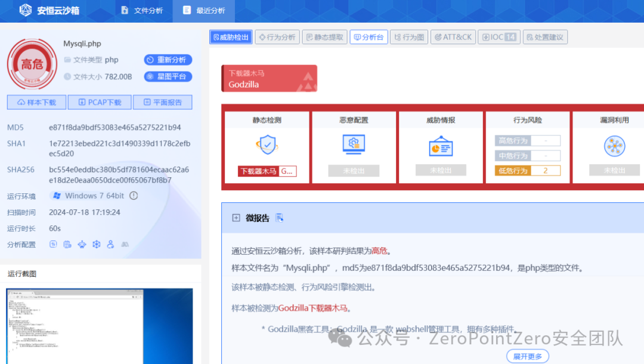Click the third 分析配置 robot icon
Image resolution: width=644 pixels, height=364 pixels.
[x=82, y=245]
